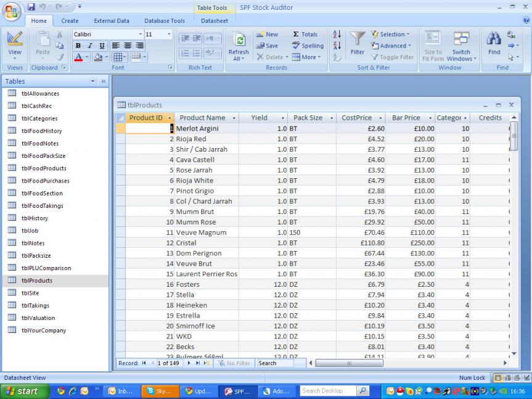Switch to Design View status icon
The height and width of the screenshot is (399, 532).
526,377
